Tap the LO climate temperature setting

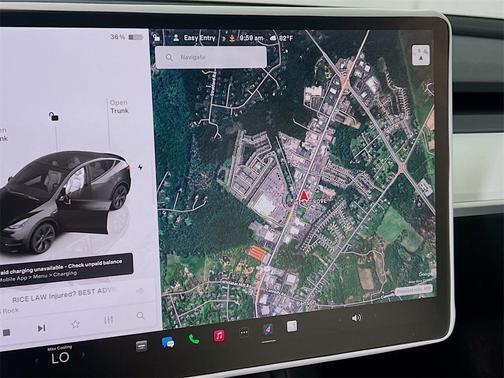[60, 358]
